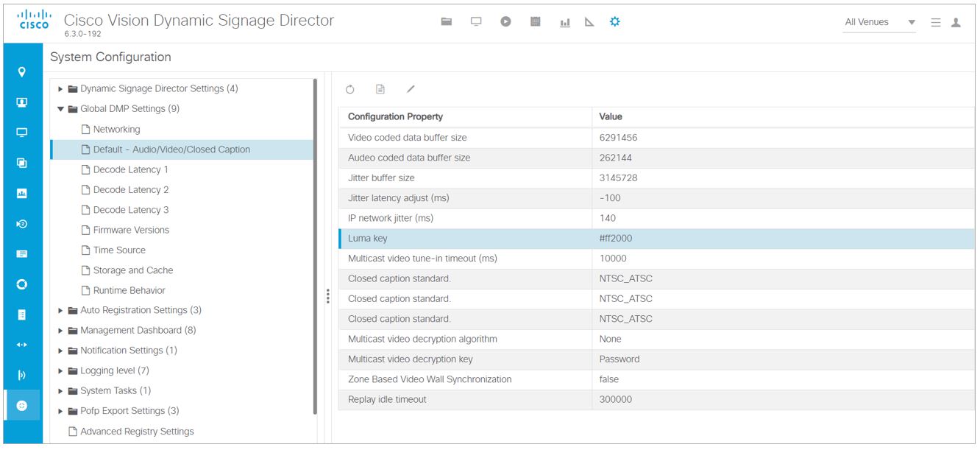Select Firmware Versions
This screenshot has height=450, width=980.
click(131, 230)
